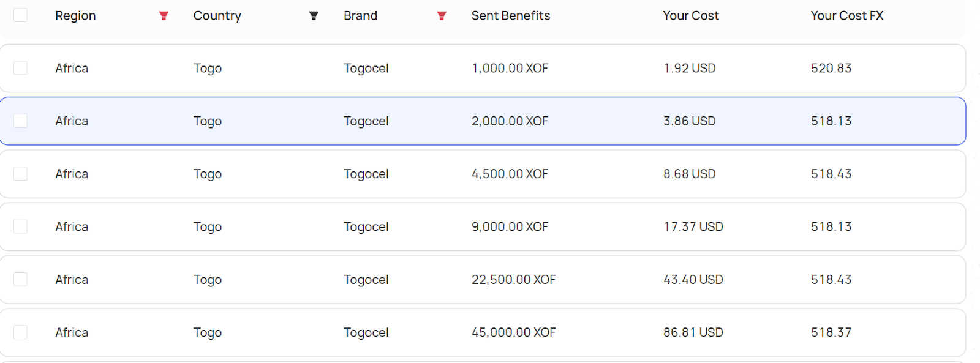Select checkbox of the 9,000.00 XOF row
980x363 pixels.
20,226
